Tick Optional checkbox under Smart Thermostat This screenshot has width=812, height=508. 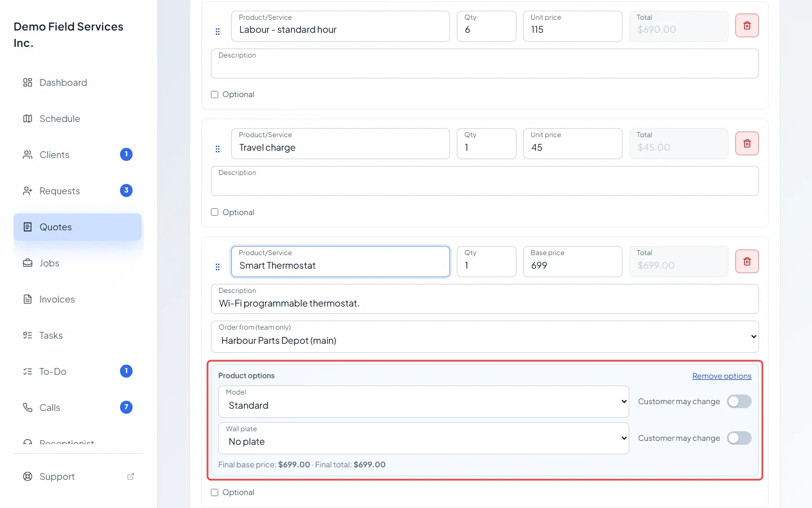(215, 493)
